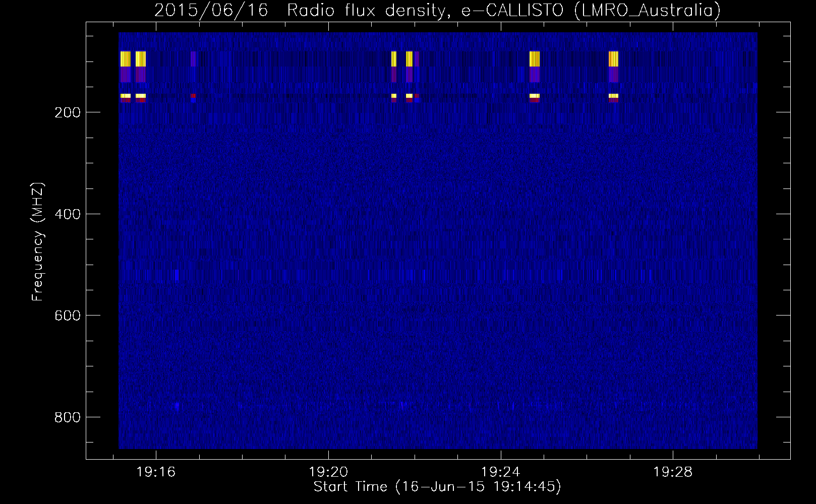This screenshot has height=504, width=816.
Task: Click the 19:20 time tick label
Action: point(329,472)
